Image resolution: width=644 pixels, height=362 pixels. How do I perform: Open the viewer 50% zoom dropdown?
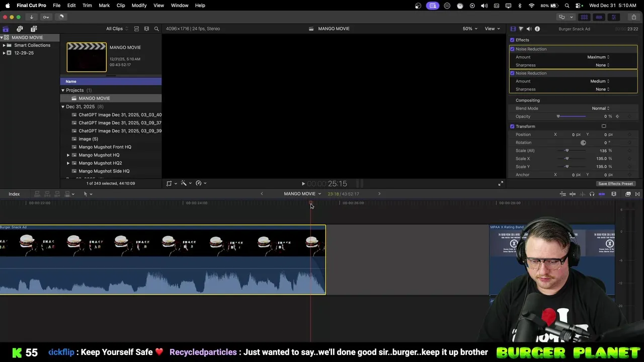coord(470,29)
